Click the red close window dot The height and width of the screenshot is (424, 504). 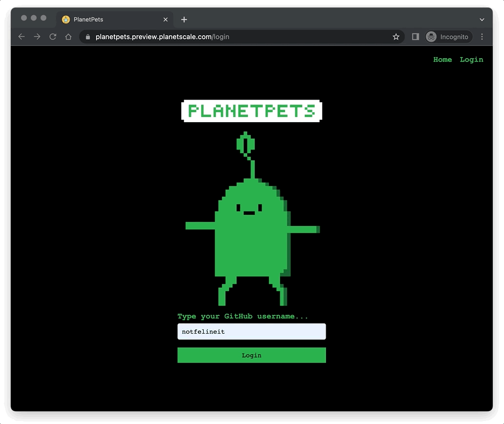click(x=24, y=18)
